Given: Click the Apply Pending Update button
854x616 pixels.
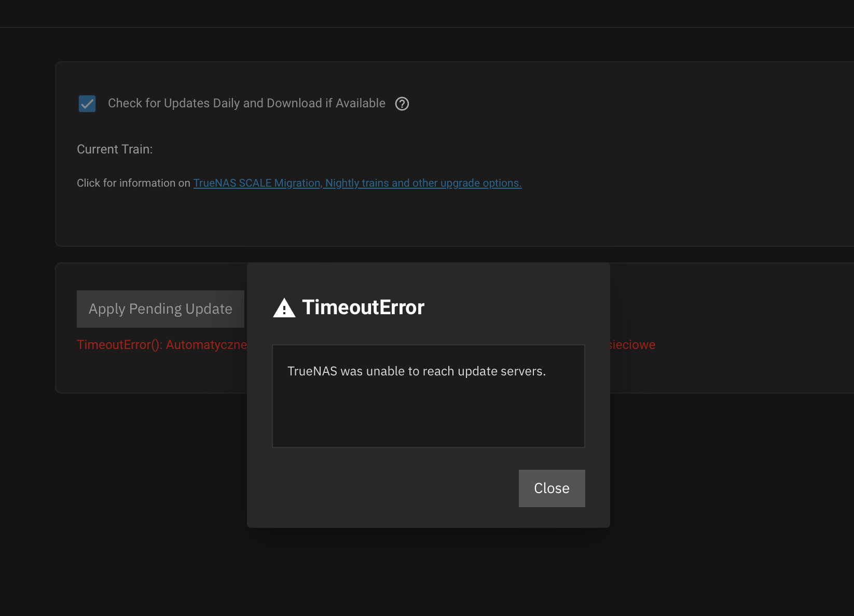Looking at the screenshot, I should [160, 309].
